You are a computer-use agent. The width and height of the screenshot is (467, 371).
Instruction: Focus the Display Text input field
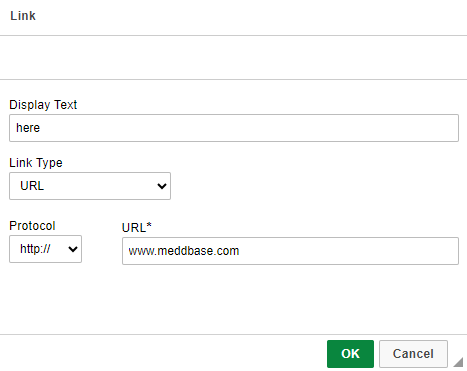(234, 128)
